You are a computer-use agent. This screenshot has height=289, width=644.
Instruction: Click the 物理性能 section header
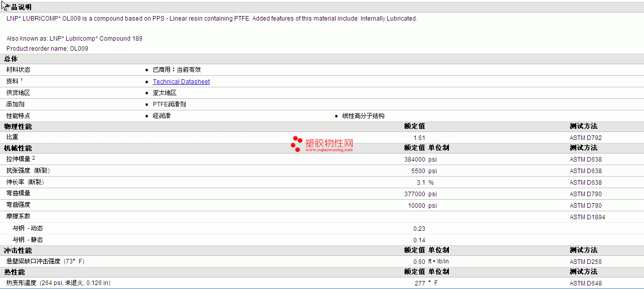click(18, 127)
